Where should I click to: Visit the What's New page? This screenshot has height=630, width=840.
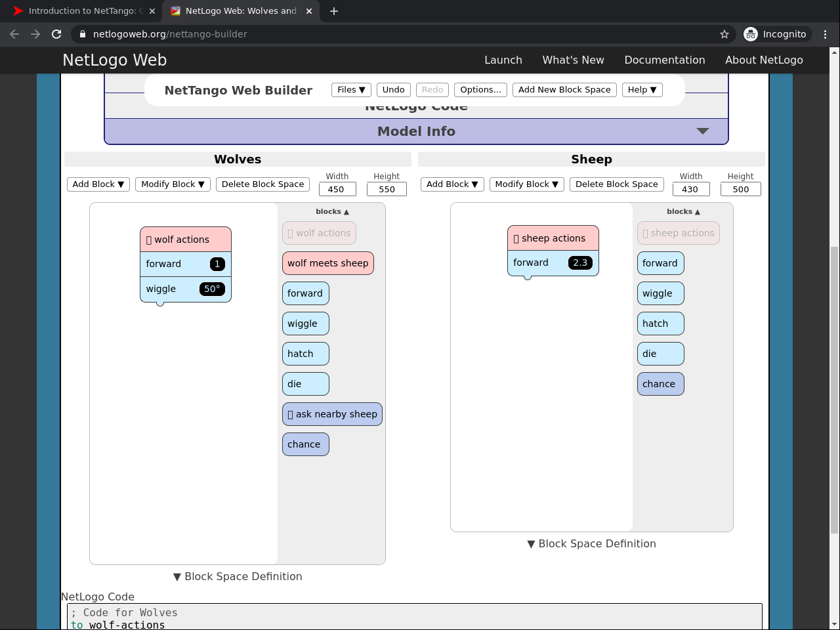tap(574, 60)
